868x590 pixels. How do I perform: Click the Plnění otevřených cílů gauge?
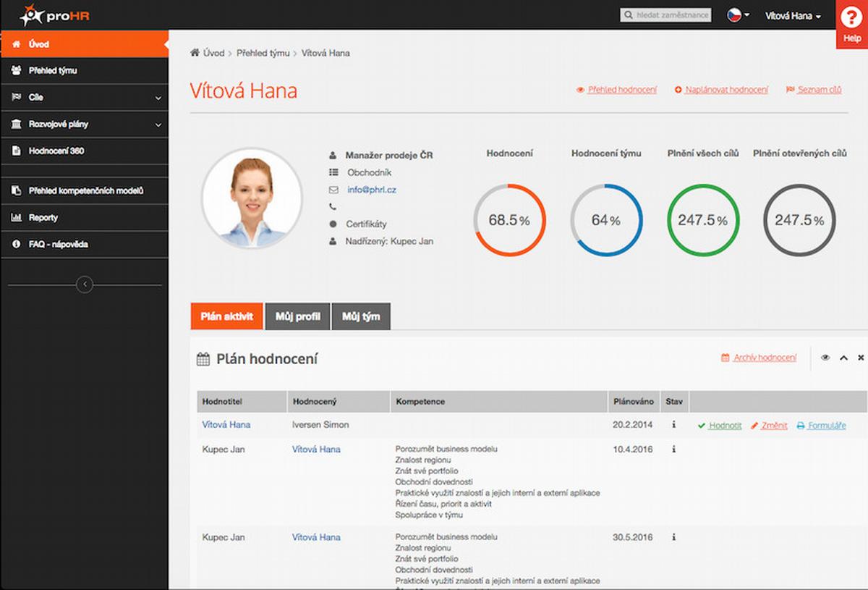(x=800, y=220)
